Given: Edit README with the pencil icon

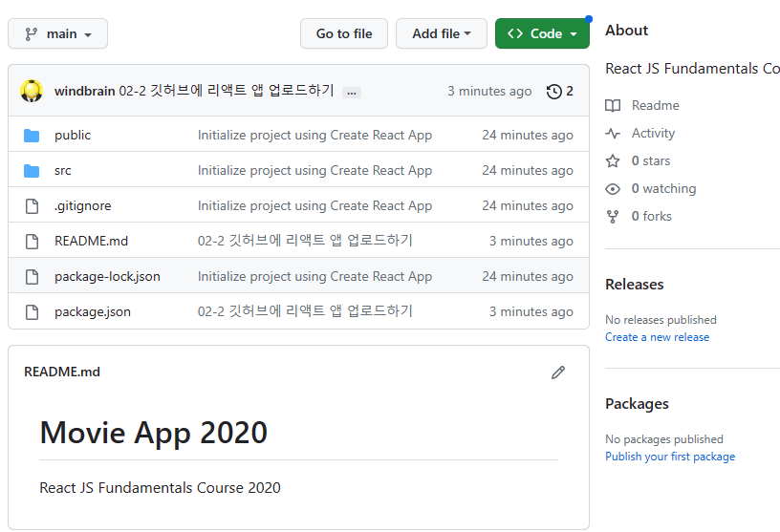Looking at the screenshot, I should 558,372.
